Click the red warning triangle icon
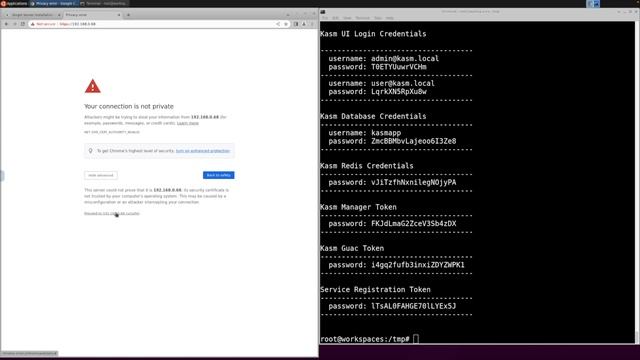Screen dimensions: 640x360 click(93, 86)
